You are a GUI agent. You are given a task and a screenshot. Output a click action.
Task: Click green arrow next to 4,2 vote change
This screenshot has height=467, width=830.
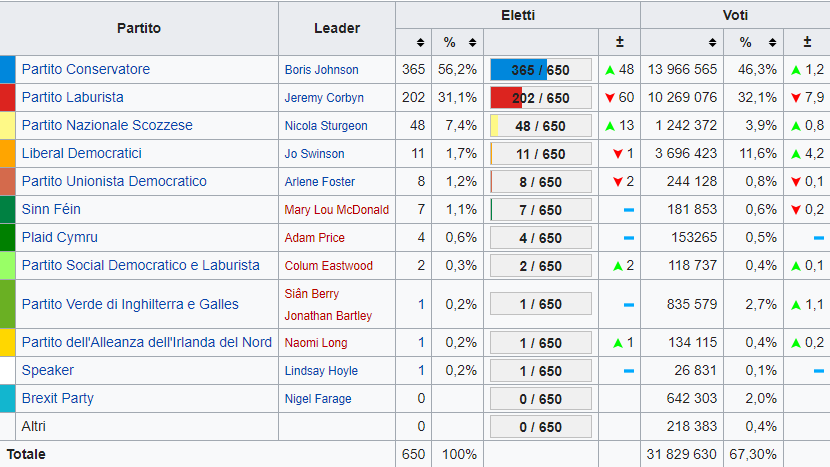click(x=796, y=154)
